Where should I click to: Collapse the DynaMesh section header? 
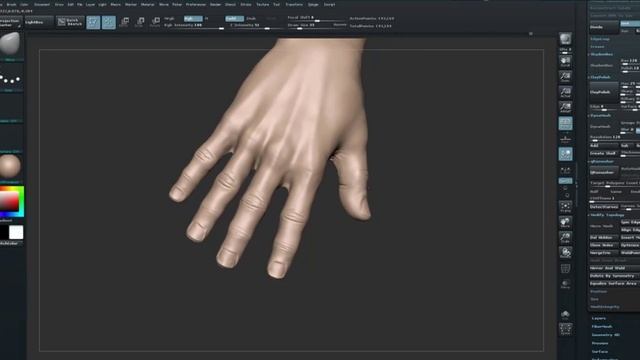600,116
